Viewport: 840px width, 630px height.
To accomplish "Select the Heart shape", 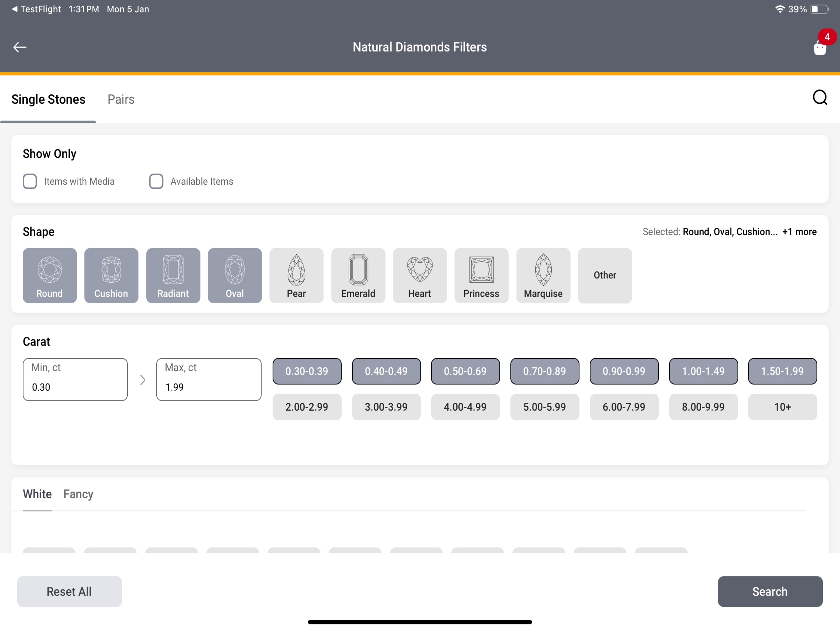I will point(420,276).
